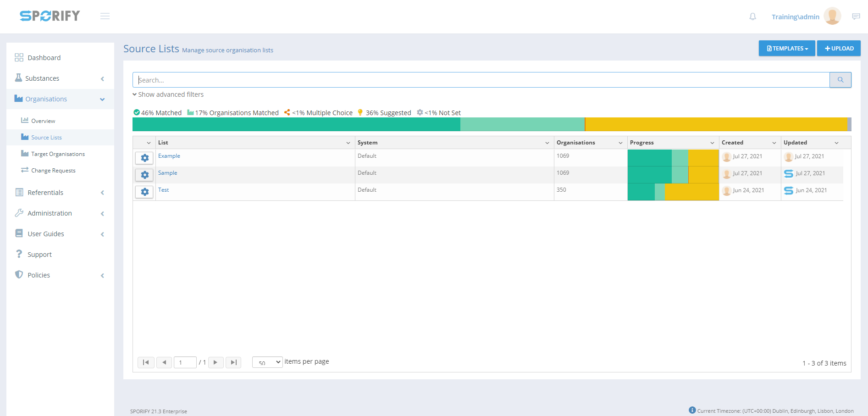Open the List column filter menu

coord(348,143)
